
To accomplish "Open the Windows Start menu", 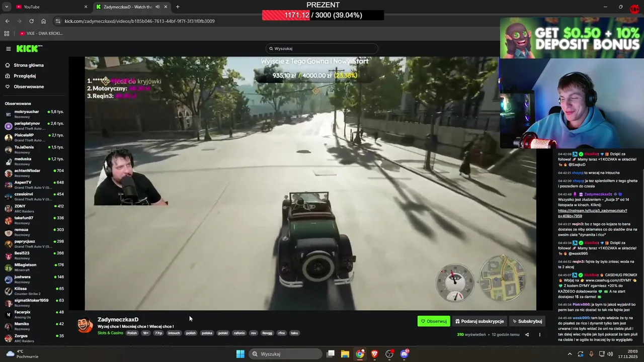I will (x=240, y=354).
